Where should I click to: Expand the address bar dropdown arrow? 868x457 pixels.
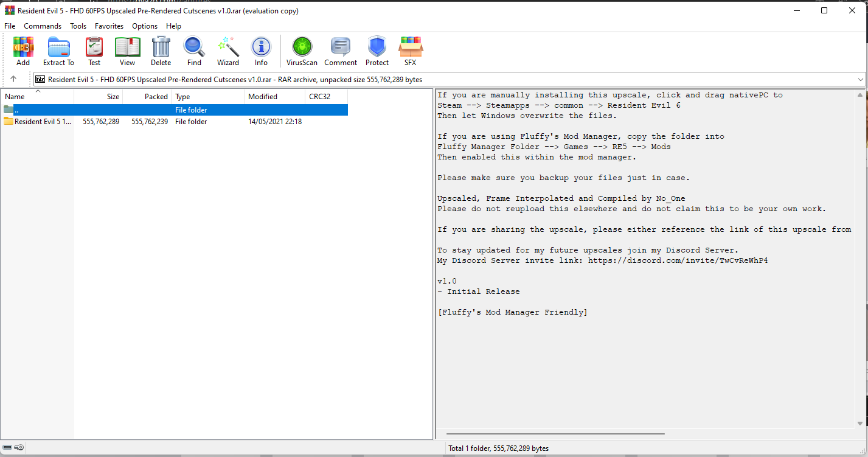point(860,79)
